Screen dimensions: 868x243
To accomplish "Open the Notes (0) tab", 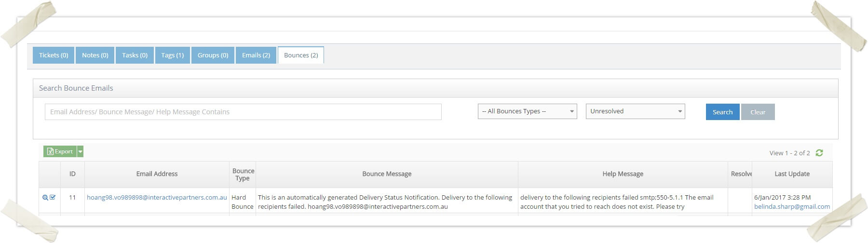I will pos(95,55).
